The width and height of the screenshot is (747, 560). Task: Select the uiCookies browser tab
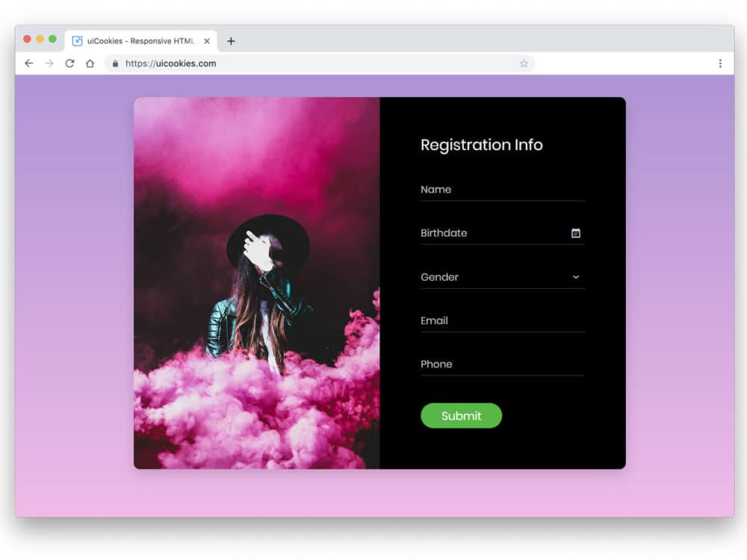(x=134, y=41)
